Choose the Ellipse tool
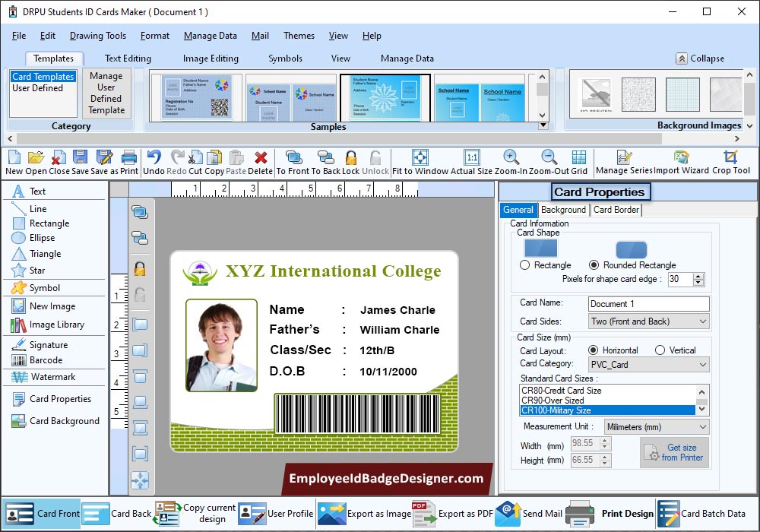 click(33, 238)
